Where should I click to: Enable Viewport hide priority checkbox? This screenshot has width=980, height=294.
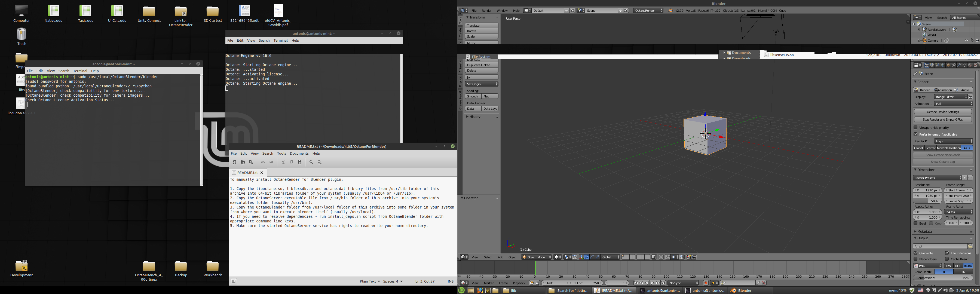pyautogui.click(x=916, y=128)
